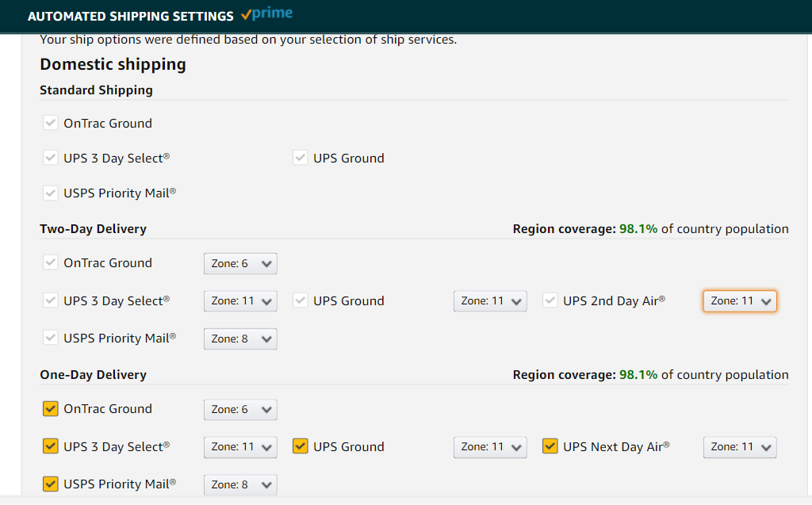Toggle Two-Day Delivery UPS Ground checkbox
Image resolution: width=812 pixels, height=505 pixels.
pos(301,300)
